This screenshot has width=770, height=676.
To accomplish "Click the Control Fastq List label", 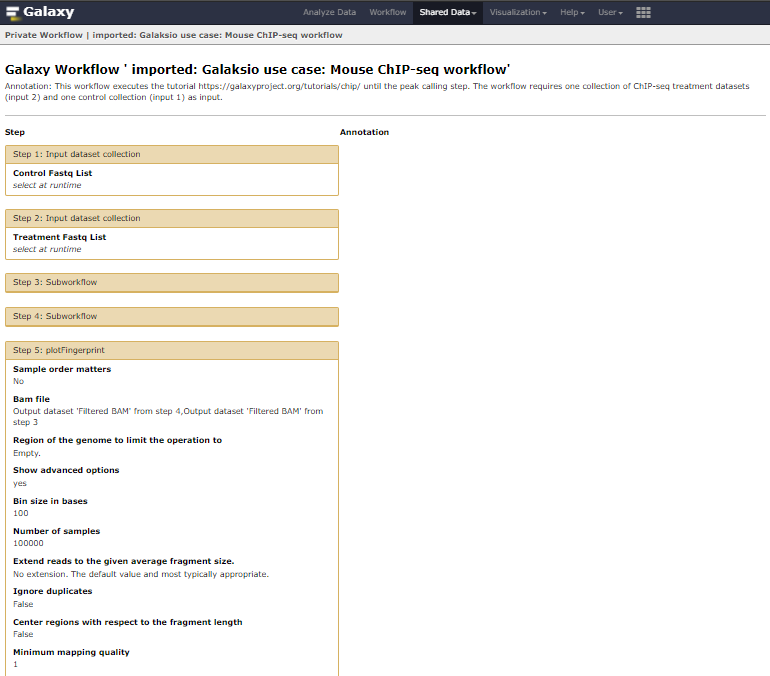I will pos(53,173).
